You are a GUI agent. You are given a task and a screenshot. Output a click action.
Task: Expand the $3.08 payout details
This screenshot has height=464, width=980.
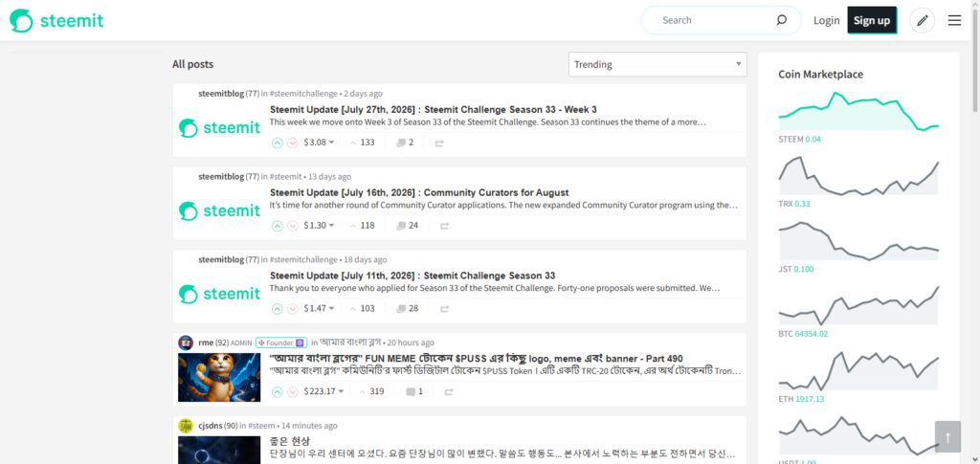319,143
